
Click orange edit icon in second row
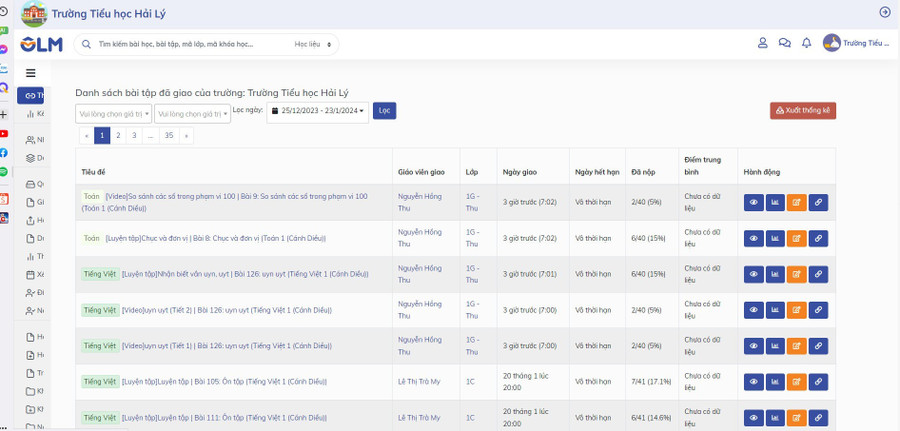[x=796, y=238]
